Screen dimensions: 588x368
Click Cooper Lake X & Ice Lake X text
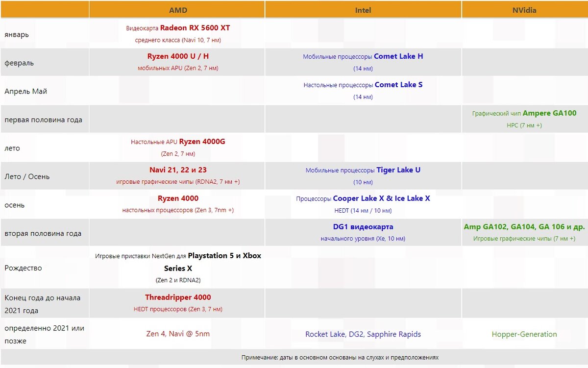point(381,198)
